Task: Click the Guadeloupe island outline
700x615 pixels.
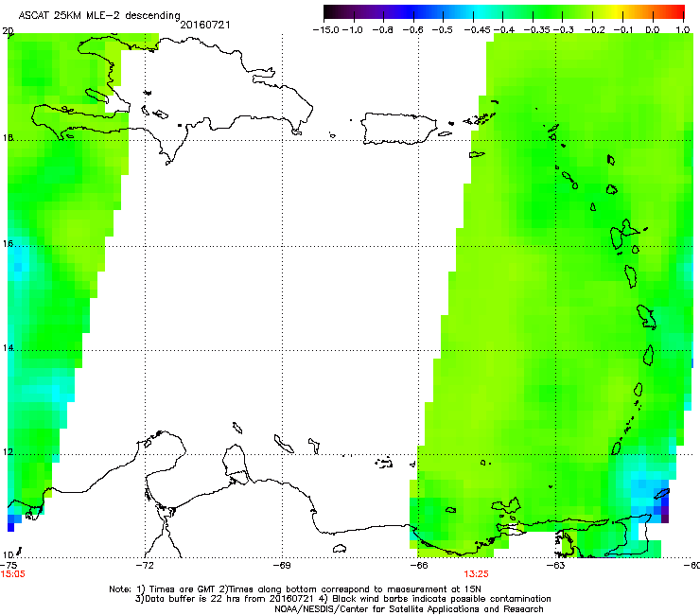Action: tap(625, 235)
